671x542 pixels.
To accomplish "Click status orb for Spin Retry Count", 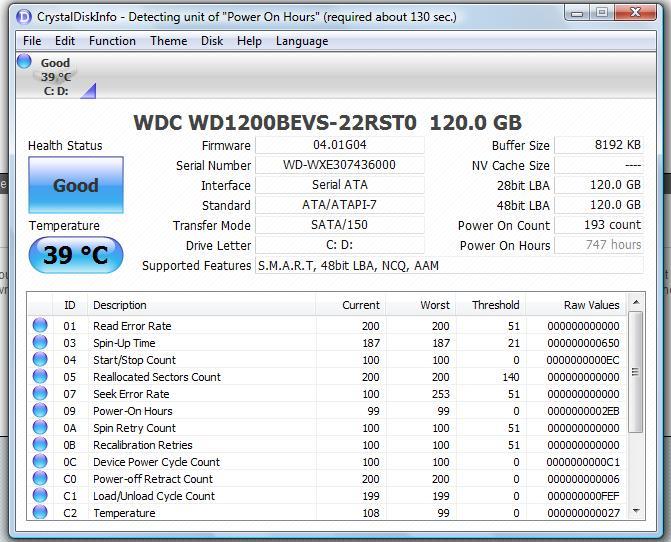I will 40,427.
